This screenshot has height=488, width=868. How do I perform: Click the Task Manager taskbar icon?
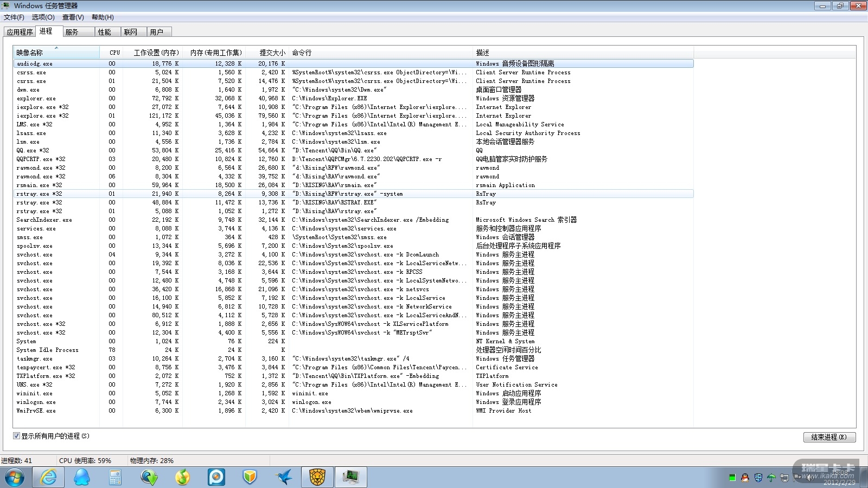[x=351, y=477]
